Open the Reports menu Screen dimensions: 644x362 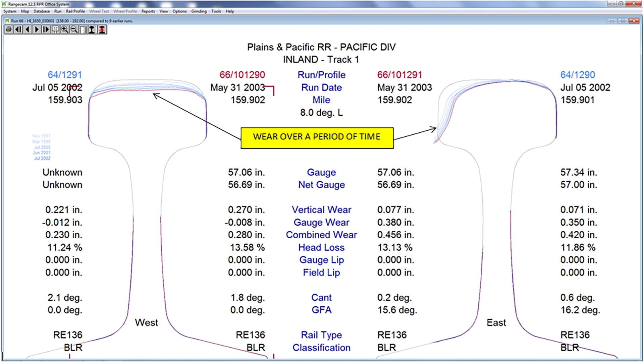pos(148,11)
